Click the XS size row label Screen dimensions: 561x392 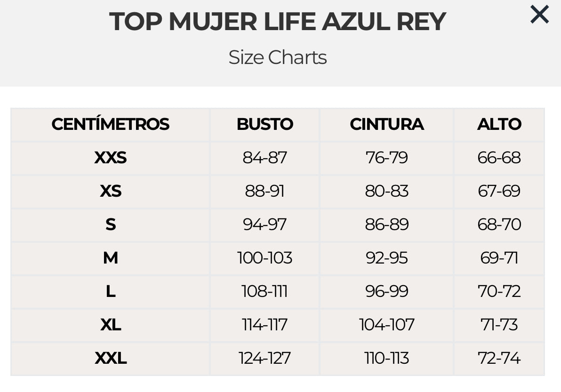[x=110, y=191]
